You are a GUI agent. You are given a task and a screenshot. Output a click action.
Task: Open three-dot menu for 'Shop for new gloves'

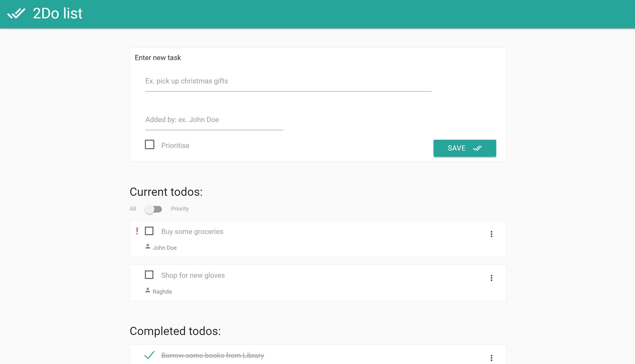(491, 278)
